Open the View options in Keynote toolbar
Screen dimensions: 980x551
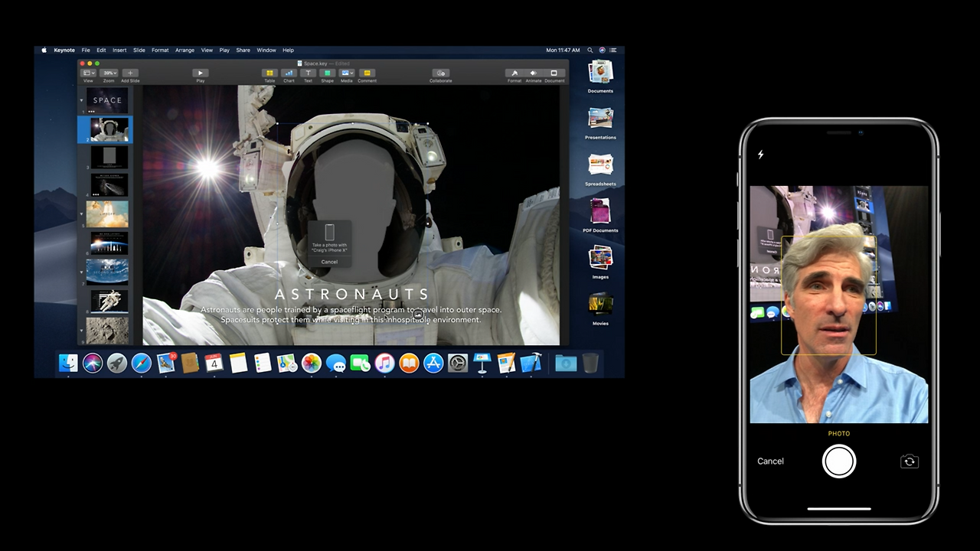coord(88,73)
